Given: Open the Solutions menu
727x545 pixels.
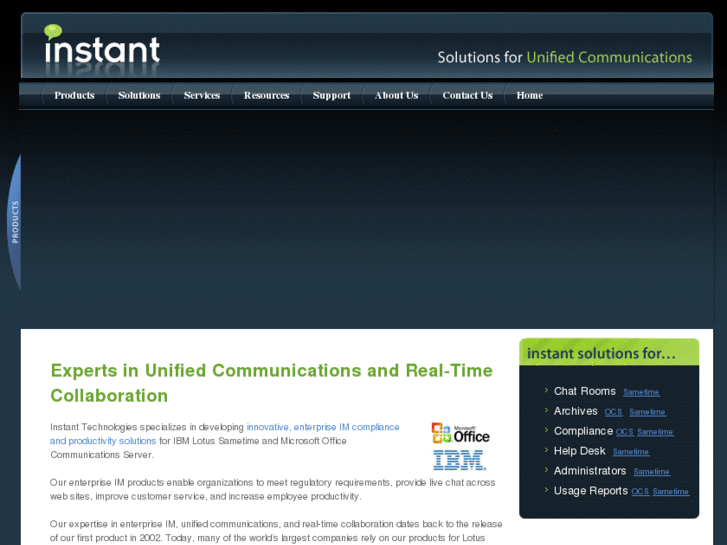Looking at the screenshot, I should (139, 96).
